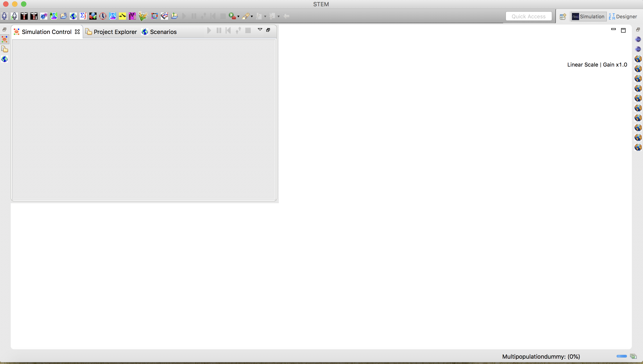Click Pause button in the main toolbar

194,16
